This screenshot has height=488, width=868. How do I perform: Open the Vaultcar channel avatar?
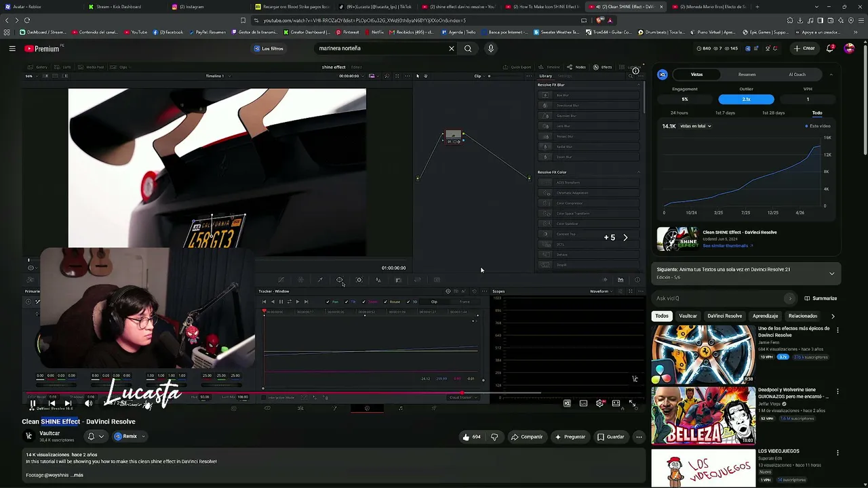[28, 436]
